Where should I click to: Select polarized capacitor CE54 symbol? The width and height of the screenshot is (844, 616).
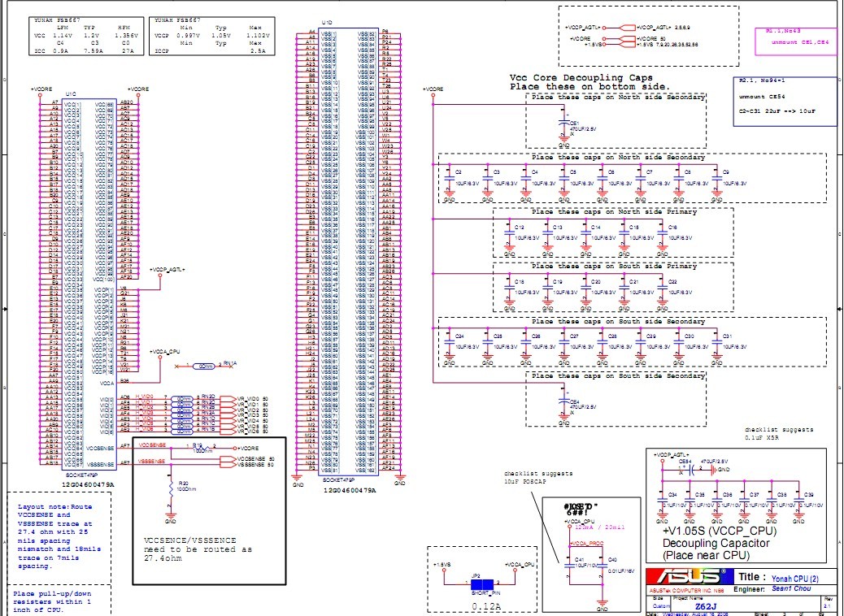(690, 470)
